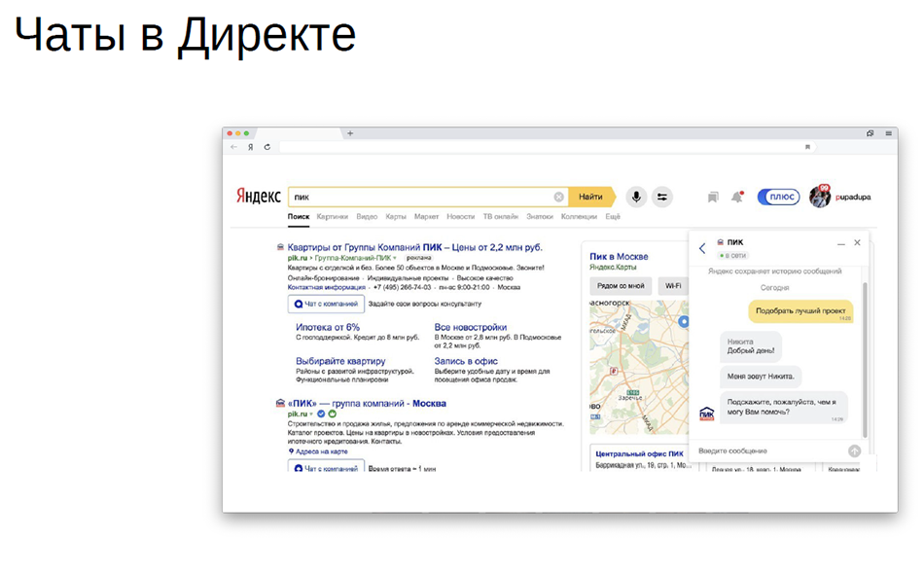The width and height of the screenshot is (924, 577).
Task: Close the ПИК chat widget
Action: click(858, 242)
